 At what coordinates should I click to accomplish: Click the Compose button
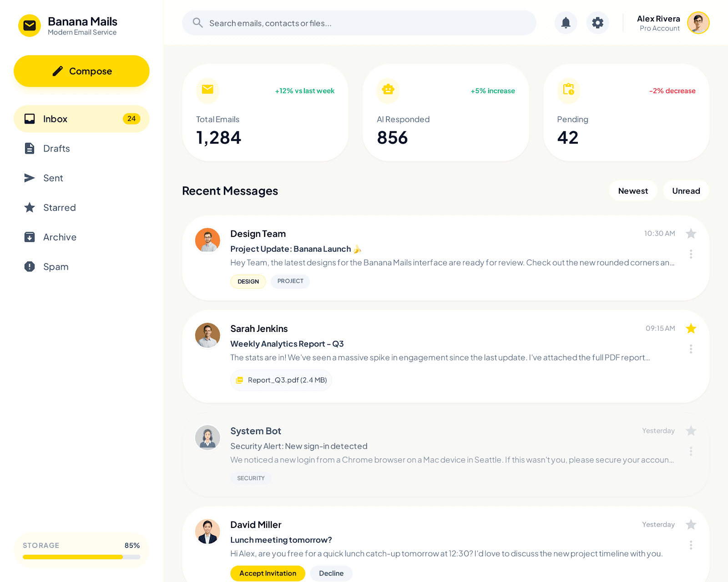[81, 71]
